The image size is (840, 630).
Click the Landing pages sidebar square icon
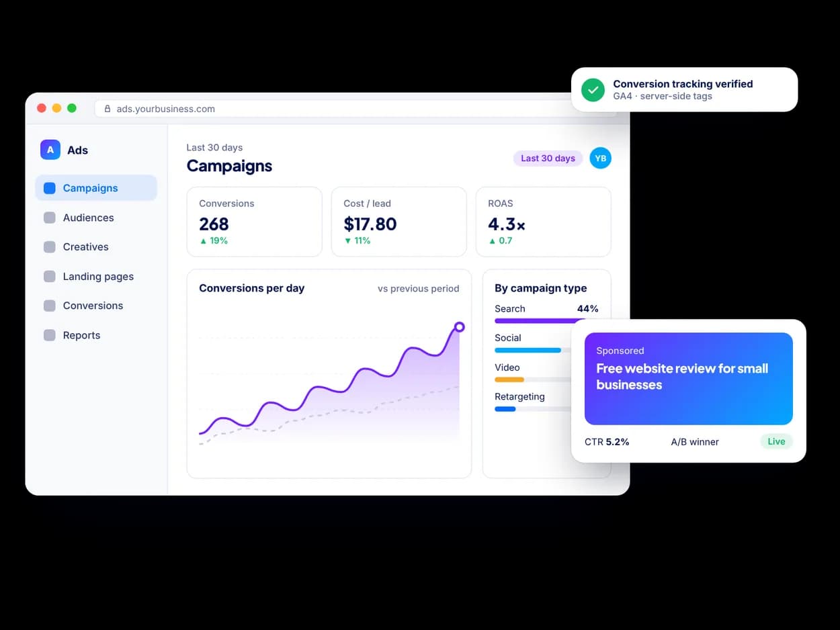click(50, 277)
